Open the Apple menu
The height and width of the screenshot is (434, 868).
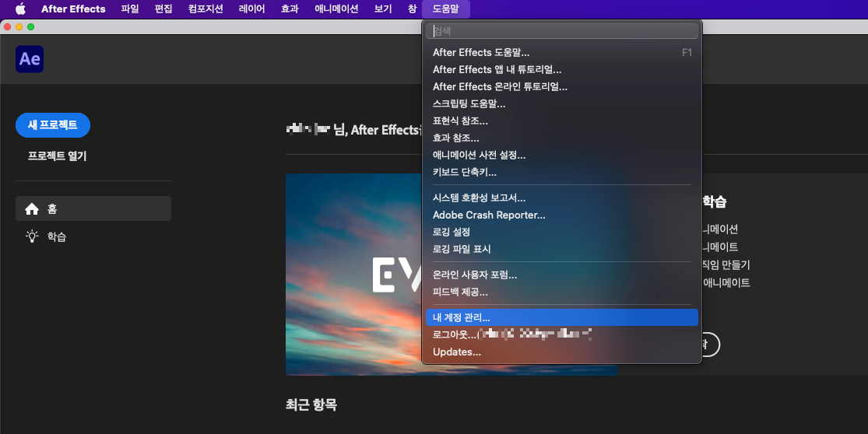coord(20,9)
